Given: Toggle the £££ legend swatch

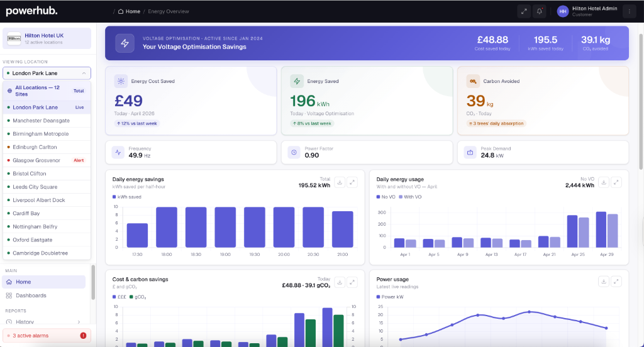Looking at the screenshot, I should 114,297.
